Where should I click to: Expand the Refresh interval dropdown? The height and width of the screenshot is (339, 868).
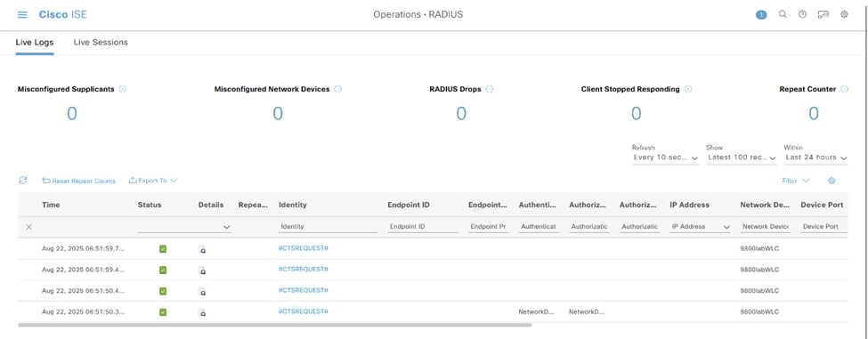(665, 157)
